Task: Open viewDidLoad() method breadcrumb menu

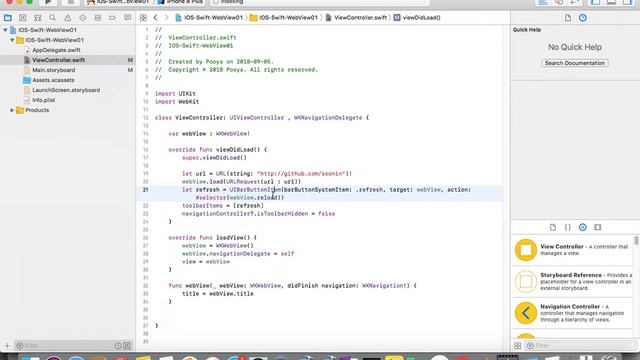Action: (x=417, y=18)
